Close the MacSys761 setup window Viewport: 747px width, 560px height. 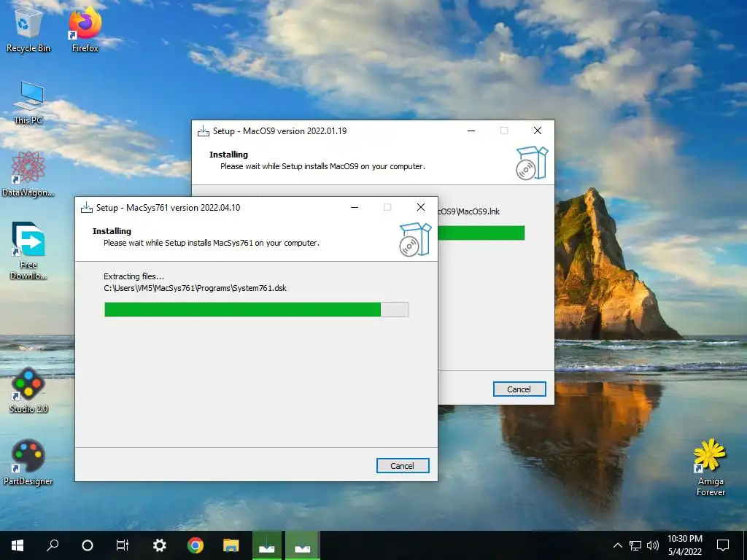[421, 207]
